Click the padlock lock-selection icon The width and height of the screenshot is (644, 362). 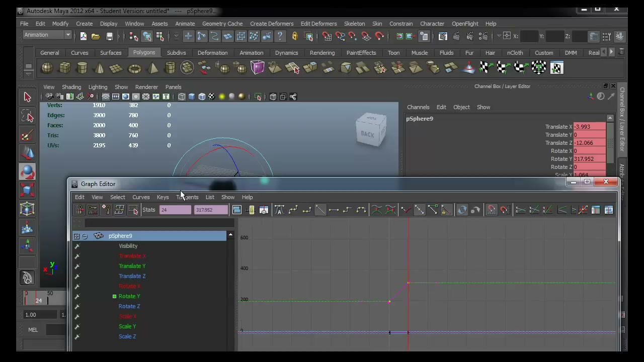pyautogui.click(x=295, y=36)
